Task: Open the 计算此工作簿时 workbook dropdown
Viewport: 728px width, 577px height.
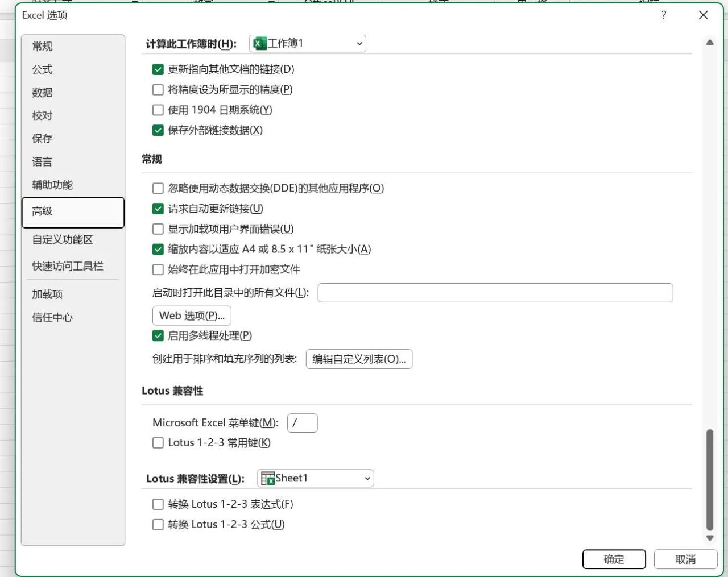Action: pos(307,43)
